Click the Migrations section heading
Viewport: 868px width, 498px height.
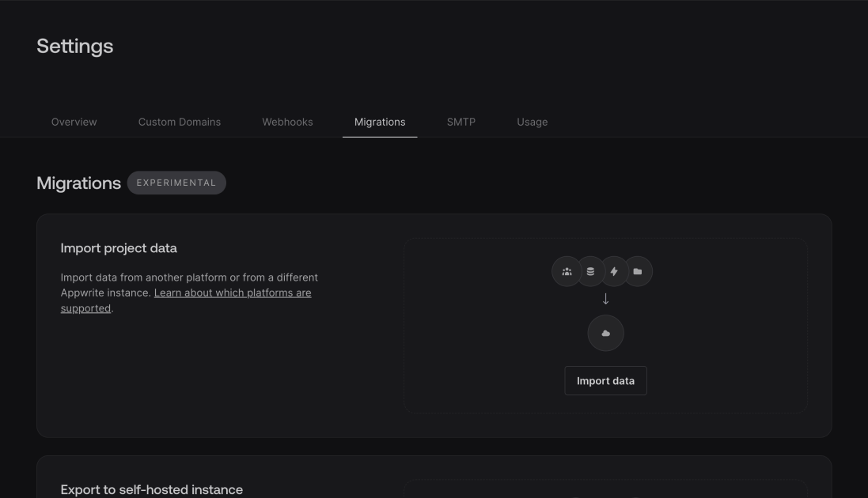click(x=78, y=183)
